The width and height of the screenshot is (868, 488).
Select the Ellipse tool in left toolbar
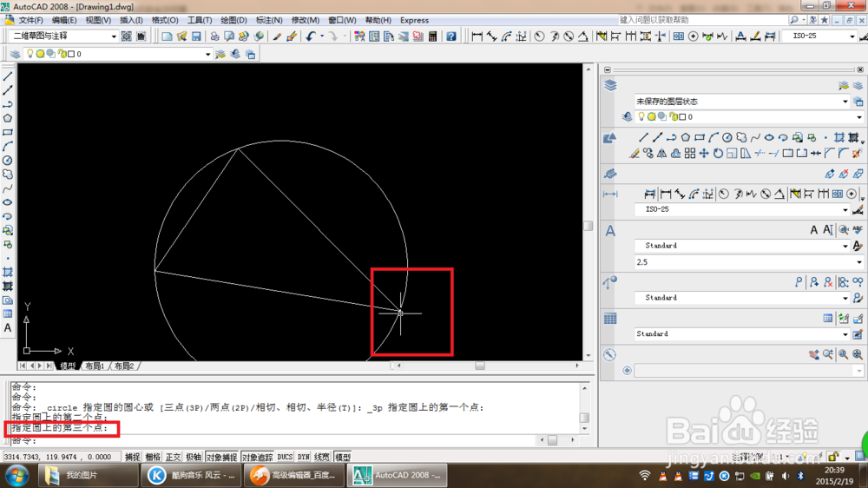coord(8,202)
